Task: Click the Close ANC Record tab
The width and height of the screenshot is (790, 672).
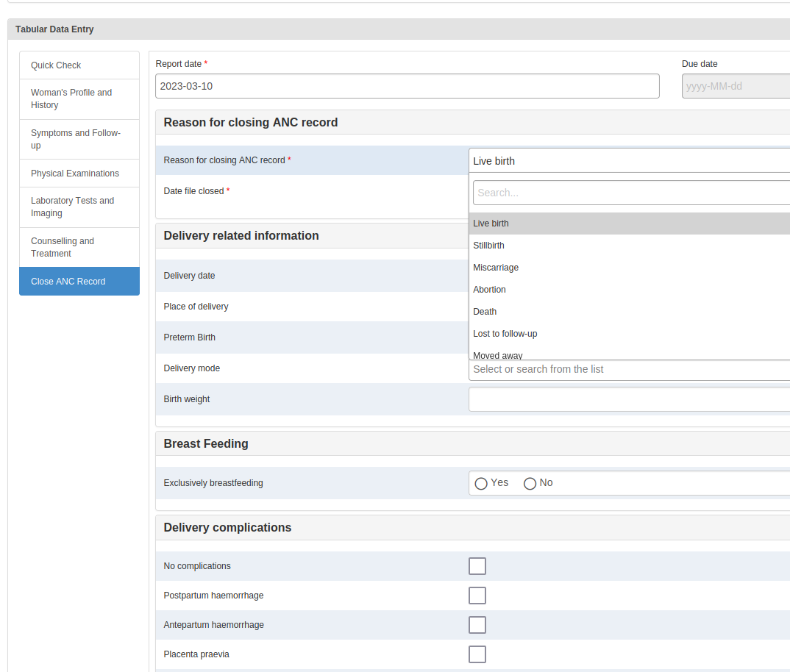Action: (x=79, y=281)
